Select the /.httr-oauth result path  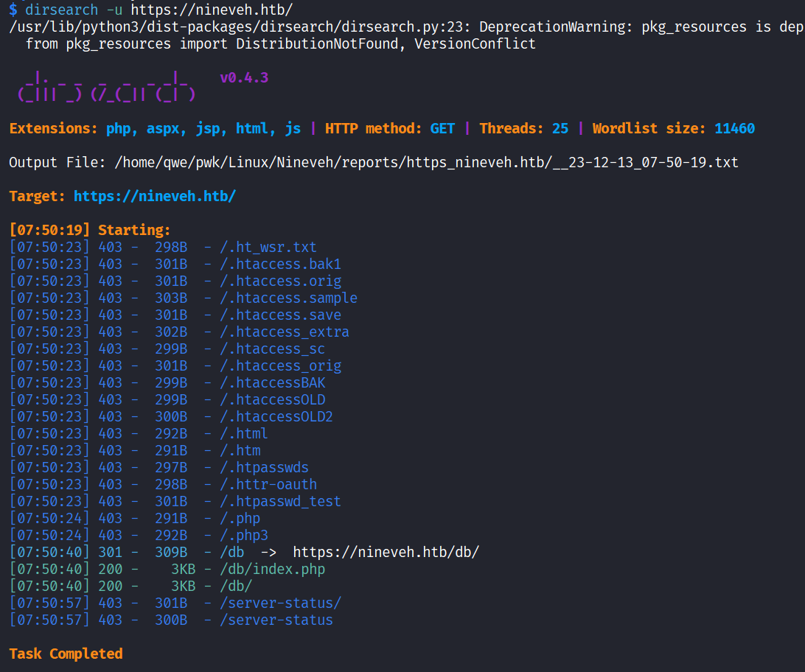268,484
